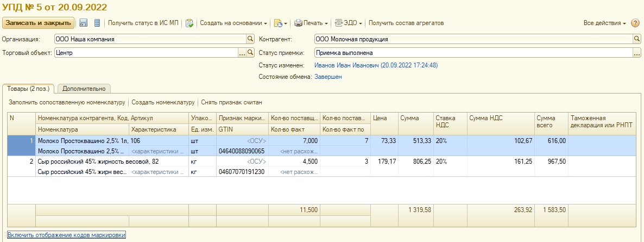Expand the Все действия menu
The height and width of the screenshot is (242, 644).
click(x=604, y=23)
